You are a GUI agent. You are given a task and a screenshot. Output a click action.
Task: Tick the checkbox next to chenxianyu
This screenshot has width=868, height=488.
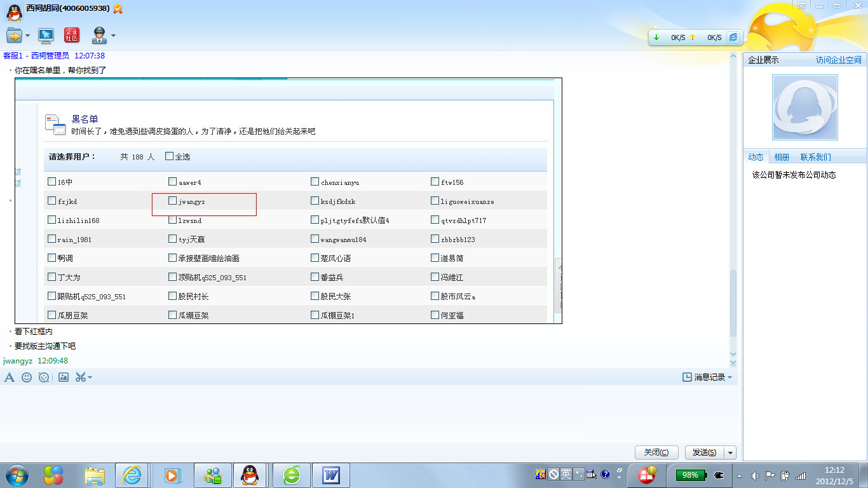point(315,181)
